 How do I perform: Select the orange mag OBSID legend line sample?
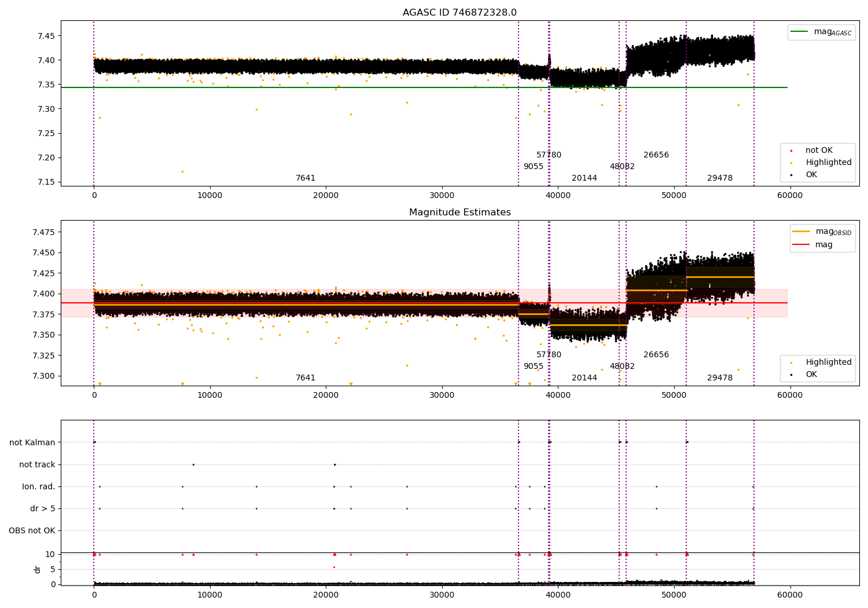(x=801, y=232)
